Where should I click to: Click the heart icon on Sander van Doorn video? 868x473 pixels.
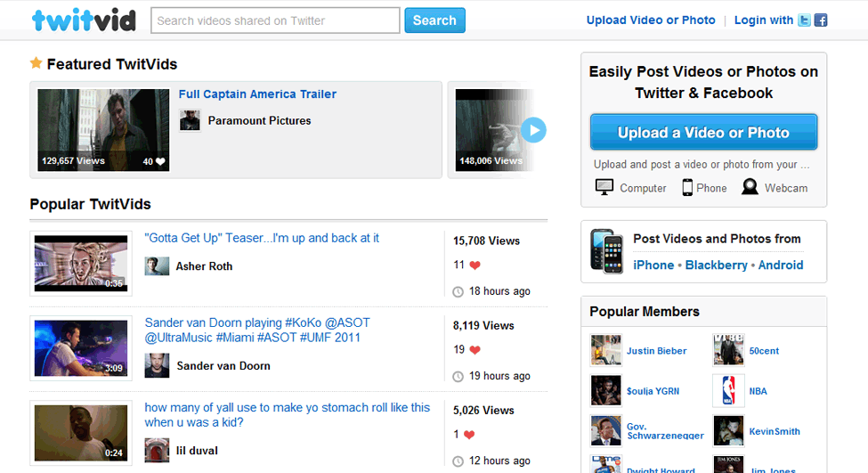475,350
